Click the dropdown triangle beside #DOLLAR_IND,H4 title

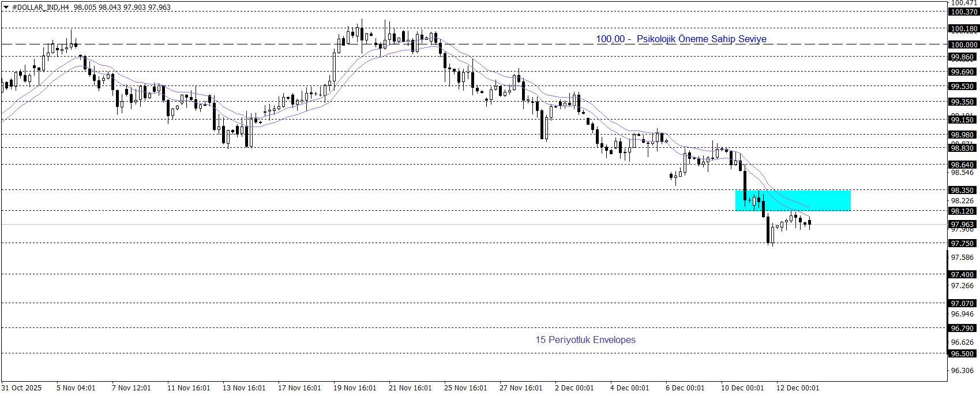pyautogui.click(x=6, y=8)
